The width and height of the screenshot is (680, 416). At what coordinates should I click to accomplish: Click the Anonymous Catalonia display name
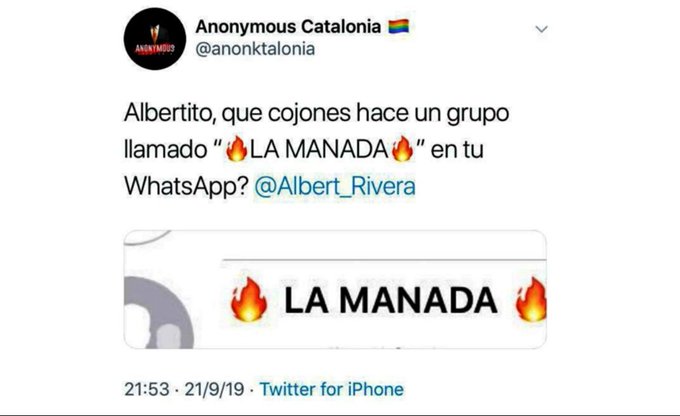click(x=288, y=27)
